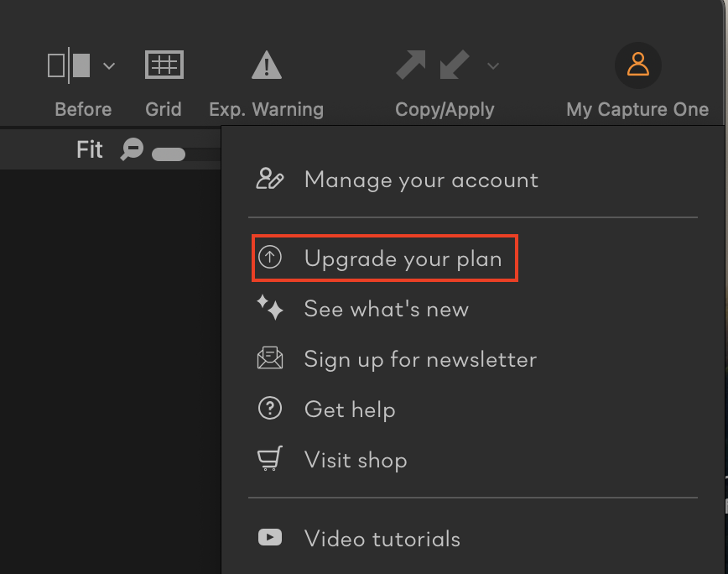Open Manage your account
This screenshot has width=728, height=574.
[x=398, y=180]
